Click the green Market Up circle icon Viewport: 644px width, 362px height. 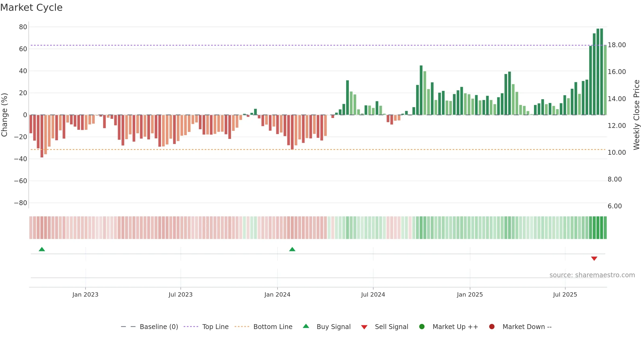pyautogui.click(x=422, y=327)
